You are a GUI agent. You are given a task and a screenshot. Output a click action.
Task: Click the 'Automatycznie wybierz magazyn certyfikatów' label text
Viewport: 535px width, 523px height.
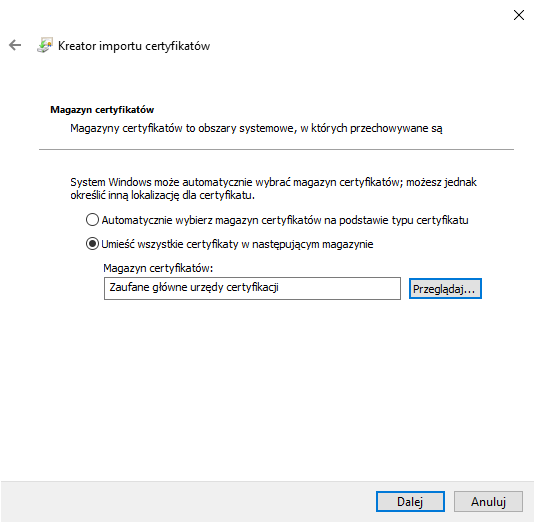285,220
